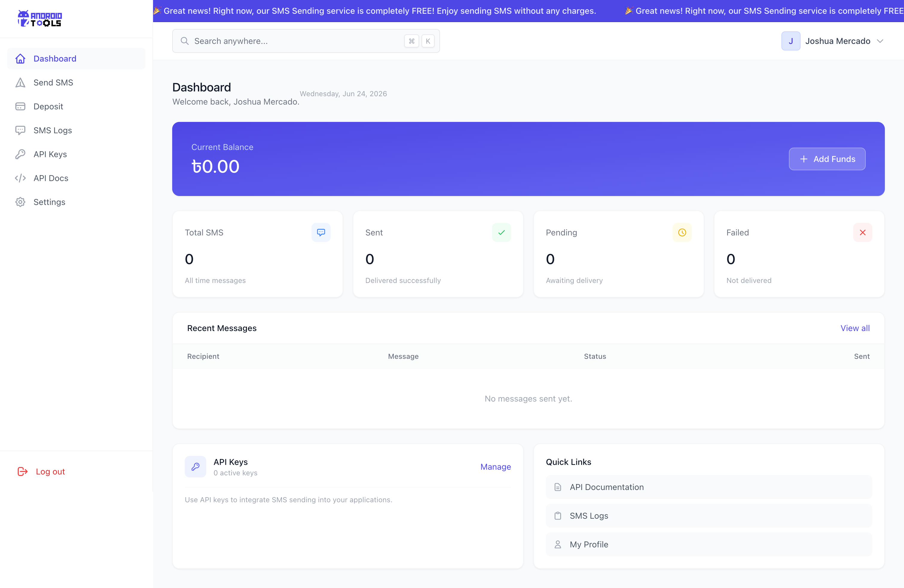Screen dimensions: 904x588
Task: Click the 'Wednesday, Jun 24, 2026' date
Action: pyautogui.click(x=343, y=94)
